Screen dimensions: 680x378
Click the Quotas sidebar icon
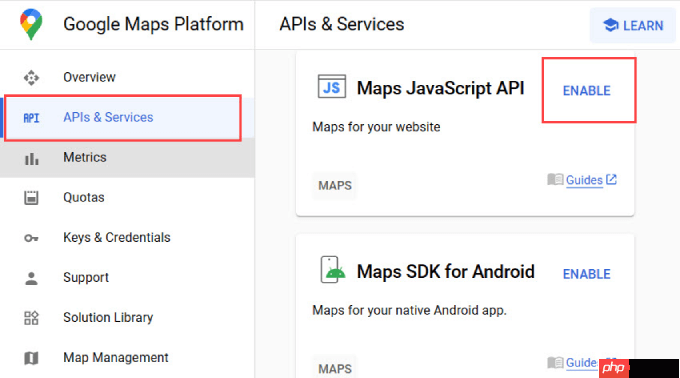coord(31,198)
